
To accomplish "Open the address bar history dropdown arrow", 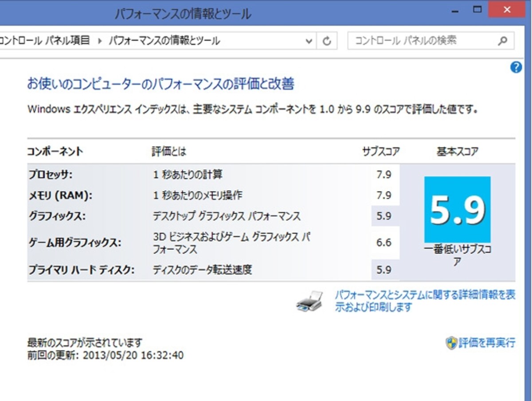I will (x=309, y=42).
